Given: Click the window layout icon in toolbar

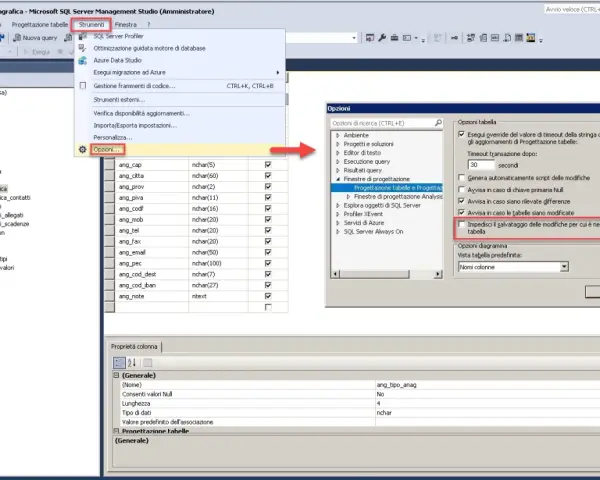Looking at the screenshot, I should tap(407, 38).
